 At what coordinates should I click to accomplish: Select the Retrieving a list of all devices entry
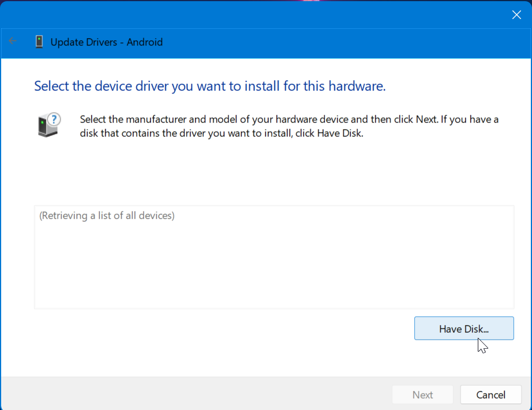point(106,215)
